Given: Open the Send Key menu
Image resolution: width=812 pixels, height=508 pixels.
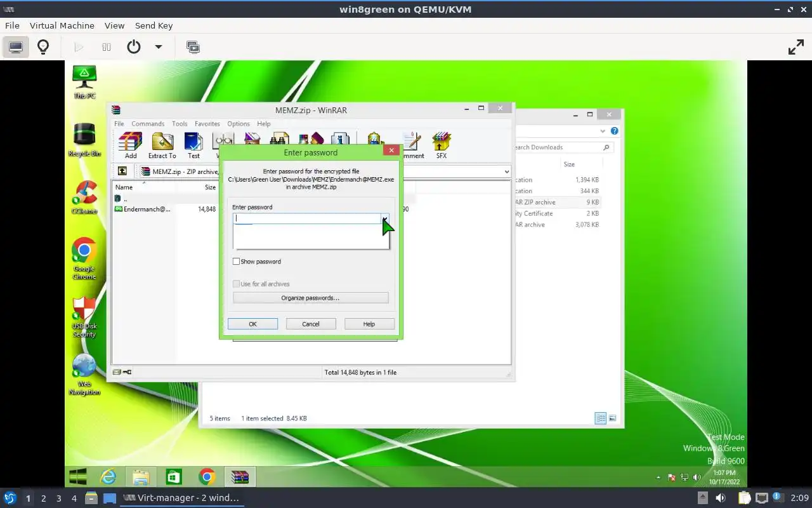Looking at the screenshot, I should (x=154, y=25).
